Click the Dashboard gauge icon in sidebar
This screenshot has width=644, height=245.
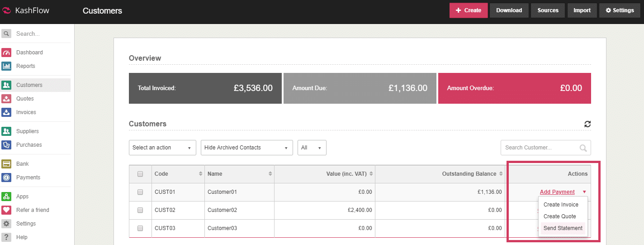[6, 53]
